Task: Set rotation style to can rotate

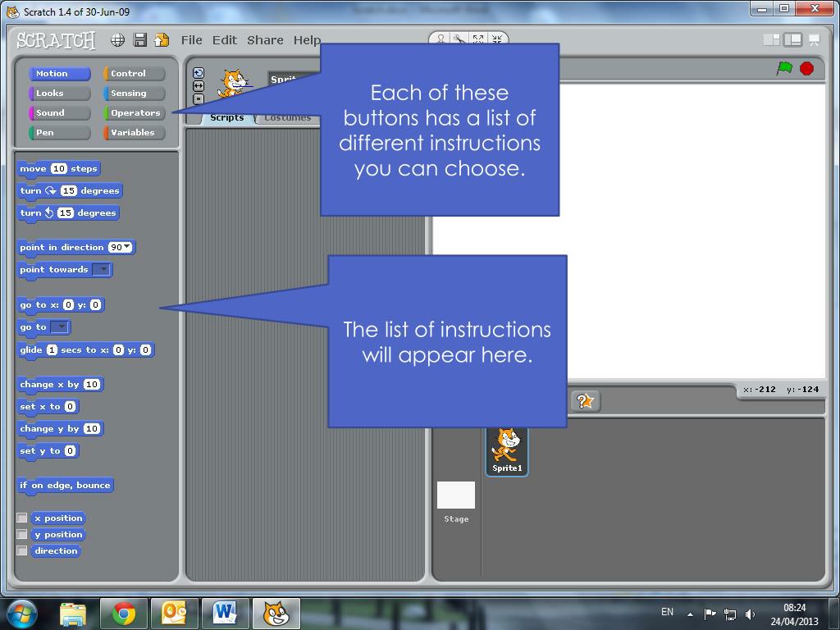Action: click(x=199, y=73)
